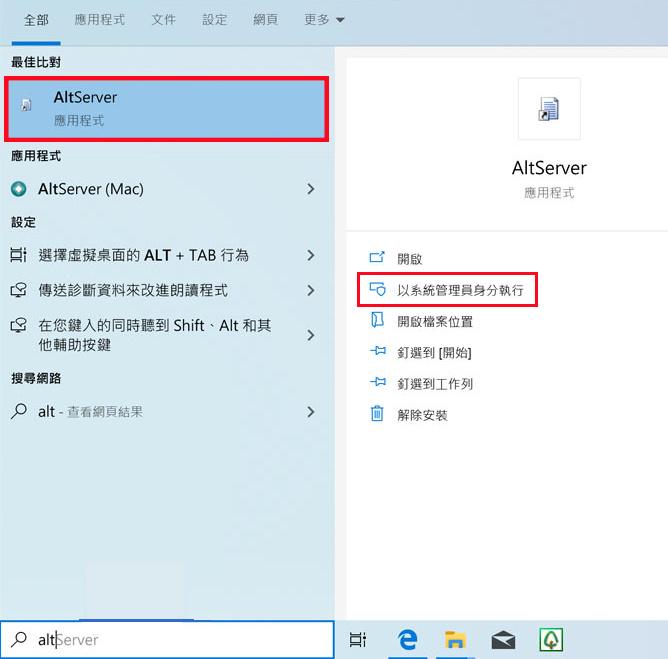Switch to the 文件 tab
Viewport: 668px width, 659px height.
[x=164, y=20]
